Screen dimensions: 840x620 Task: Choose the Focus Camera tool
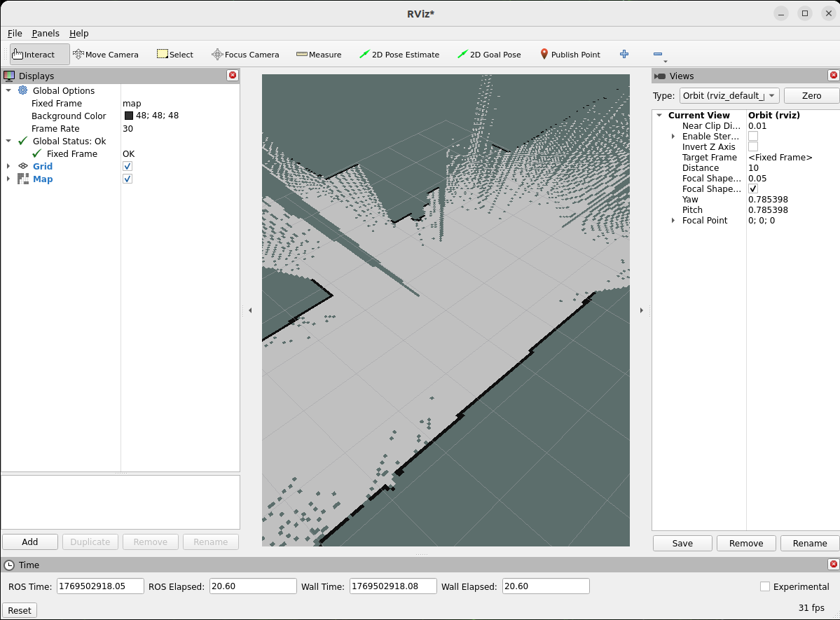point(245,55)
